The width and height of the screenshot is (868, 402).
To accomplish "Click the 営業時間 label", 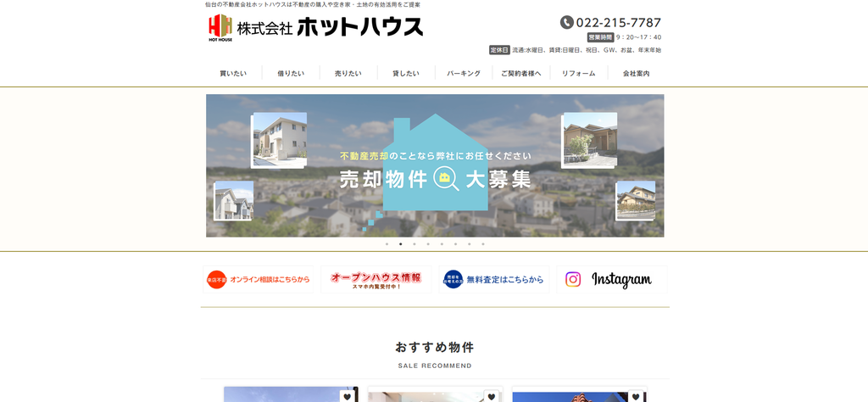I will (x=601, y=37).
